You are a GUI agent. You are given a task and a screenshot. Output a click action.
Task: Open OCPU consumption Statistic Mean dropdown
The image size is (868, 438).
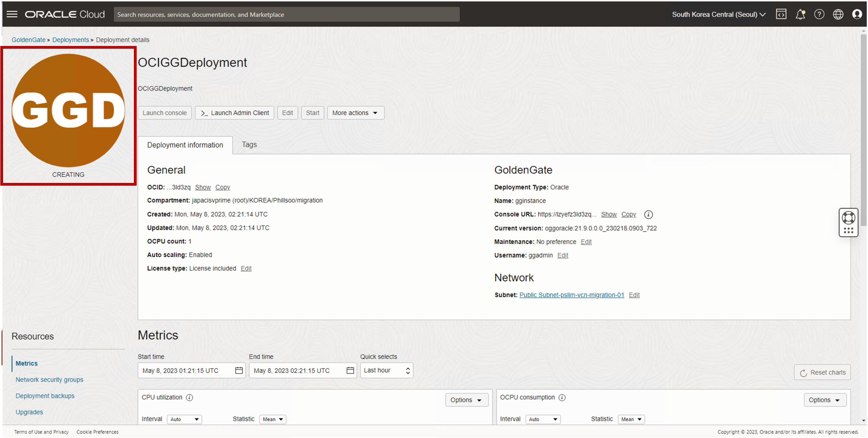tap(631, 419)
